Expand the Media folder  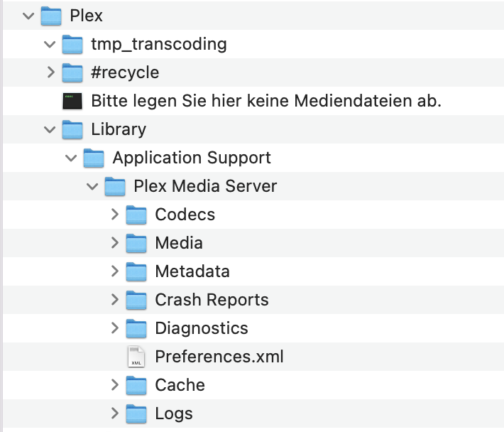114,243
